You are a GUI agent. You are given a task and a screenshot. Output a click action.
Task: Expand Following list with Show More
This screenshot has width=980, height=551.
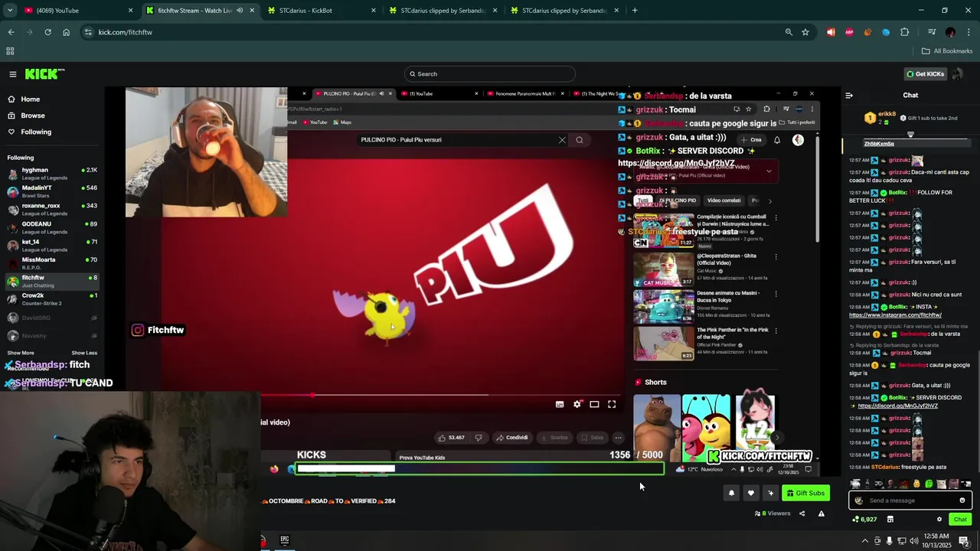pyautogui.click(x=21, y=353)
